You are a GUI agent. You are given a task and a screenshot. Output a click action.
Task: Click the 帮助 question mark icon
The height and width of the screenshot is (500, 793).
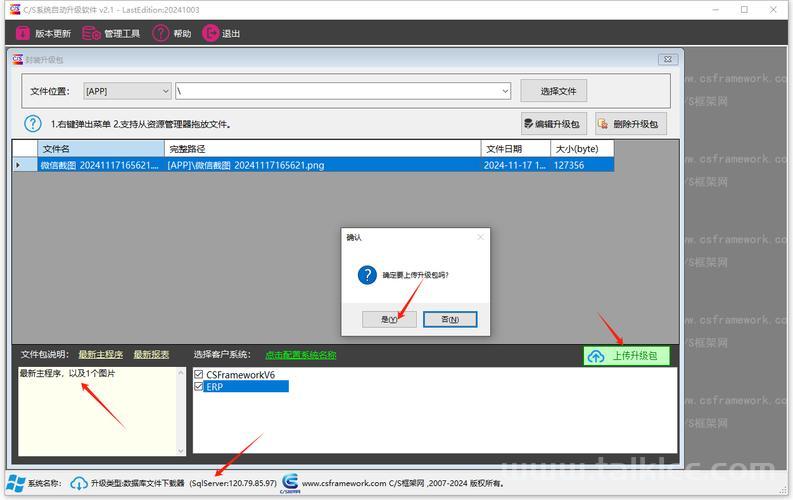(160, 33)
